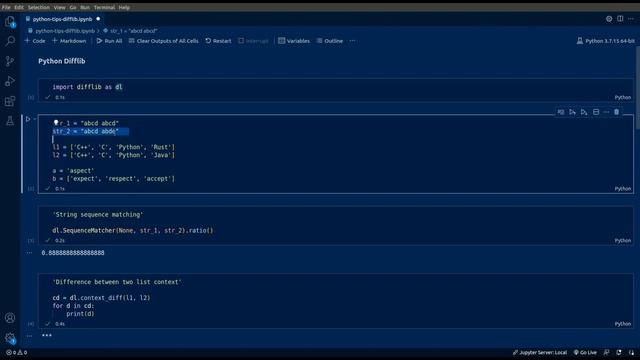Click the unsaved dot on the notebook tab
The width and height of the screenshot is (640, 360).
[98, 19]
